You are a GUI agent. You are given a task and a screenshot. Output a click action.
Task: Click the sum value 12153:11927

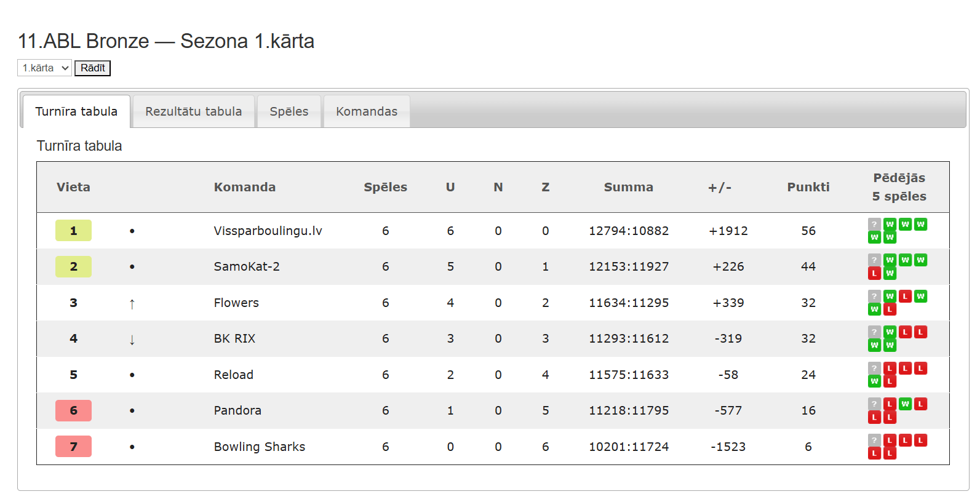coord(629,266)
